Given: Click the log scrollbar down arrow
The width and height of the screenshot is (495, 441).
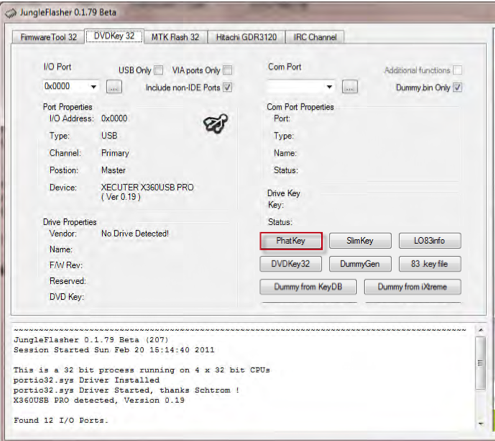Looking at the screenshot, I should [481, 424].
